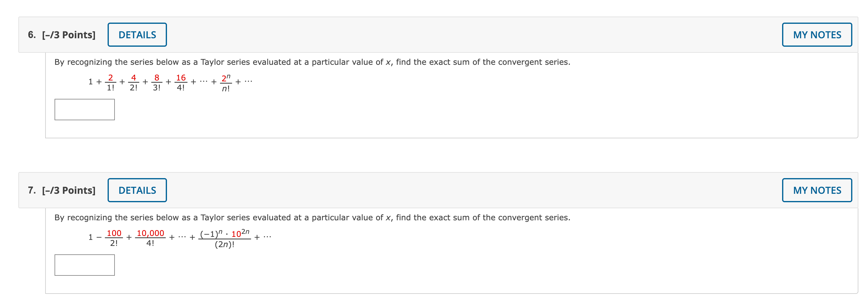The height and width of the screenshot is (308, 868).
Task: Select the Taylor series text in question 6
Action: click(312, 62)
